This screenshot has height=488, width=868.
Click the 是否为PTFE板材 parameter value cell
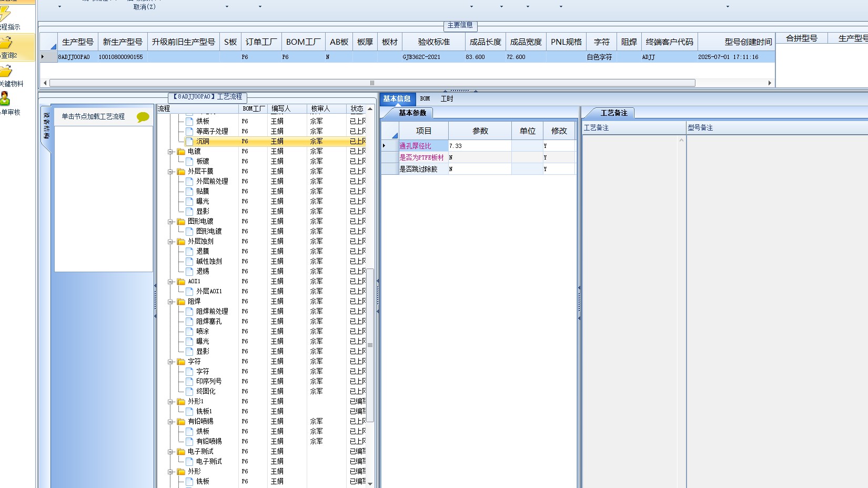480,157
